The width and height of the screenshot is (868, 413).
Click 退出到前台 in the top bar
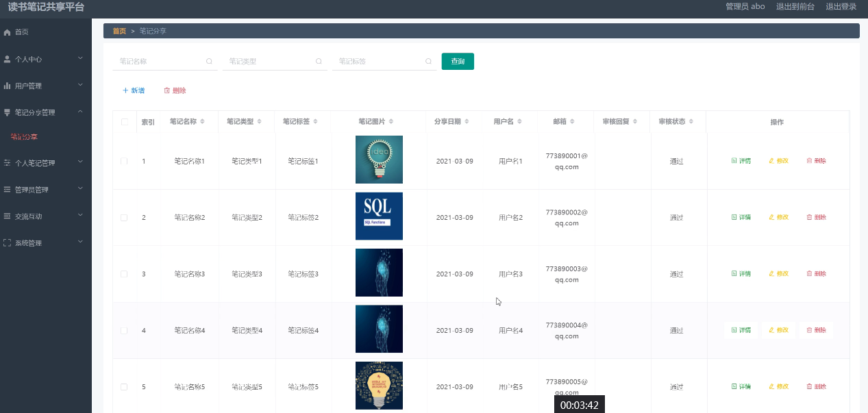[x=795, y=6]
